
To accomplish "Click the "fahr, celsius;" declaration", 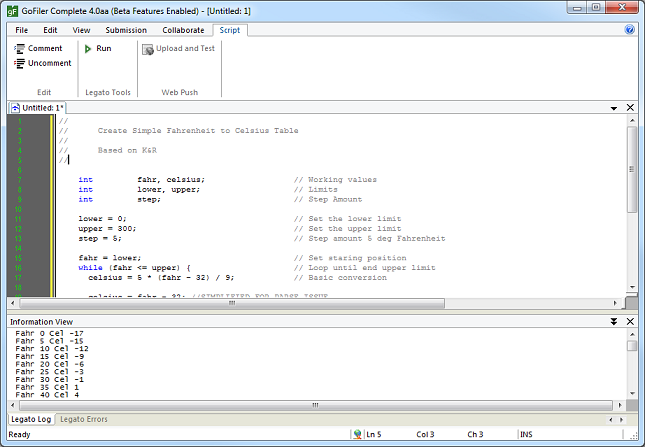I will (171, 180).
